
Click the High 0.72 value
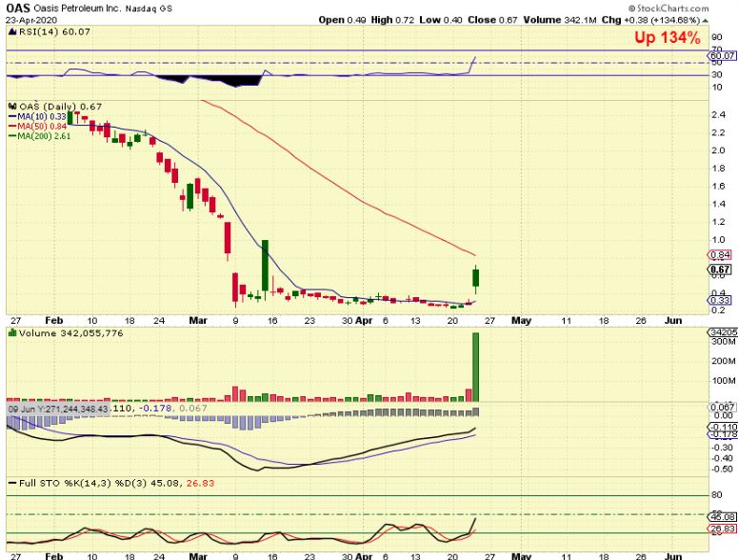[392, 20]
